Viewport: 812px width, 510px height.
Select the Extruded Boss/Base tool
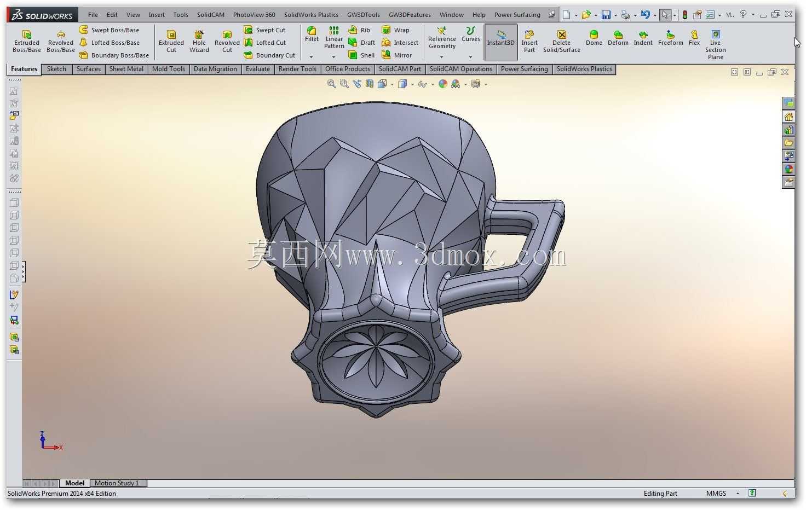click(x=27, y=41)
